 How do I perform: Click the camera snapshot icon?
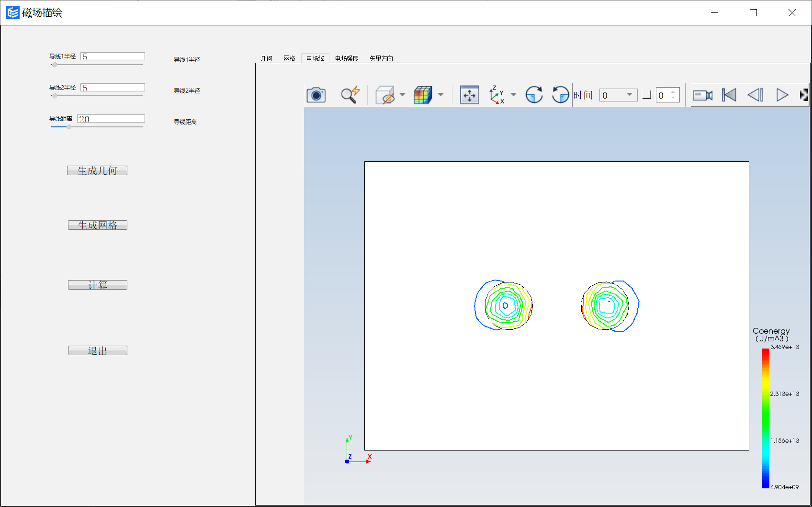click(x=316, y=95)
